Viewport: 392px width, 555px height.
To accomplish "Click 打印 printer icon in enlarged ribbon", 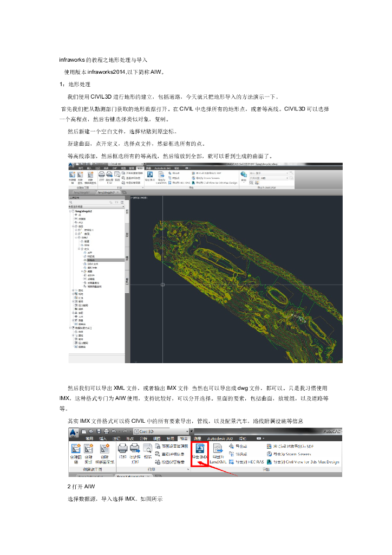I will point(122,451).
